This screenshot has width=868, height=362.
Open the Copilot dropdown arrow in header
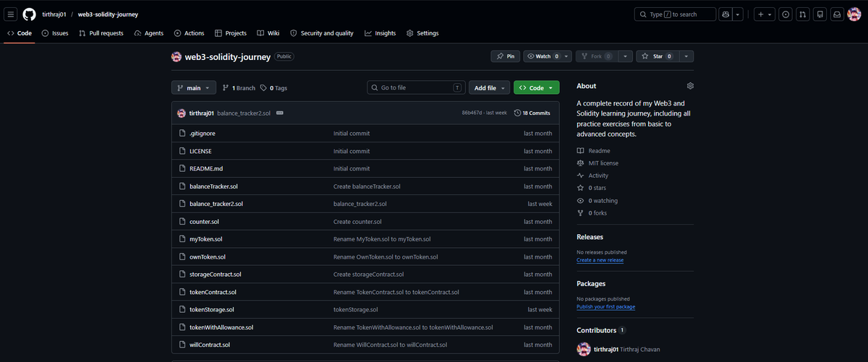point(737,14)
